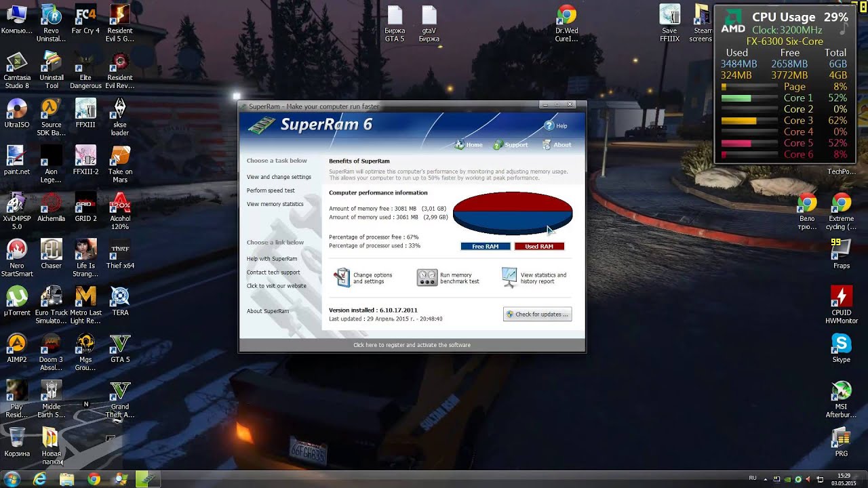Click Version installed 6.10.17.2011 text
The height and width of the screenshot is (488, 868).
pyautogui.click(x=373, y=310)
